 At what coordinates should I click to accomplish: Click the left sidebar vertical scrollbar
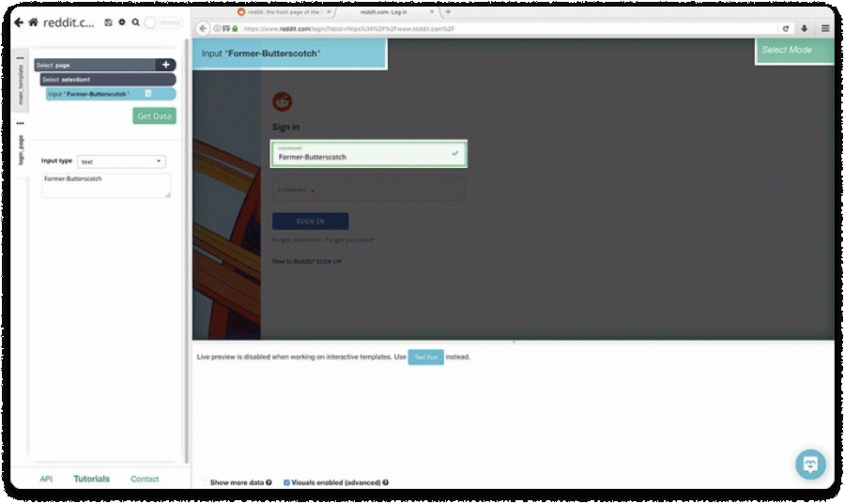tap(187, 251)
